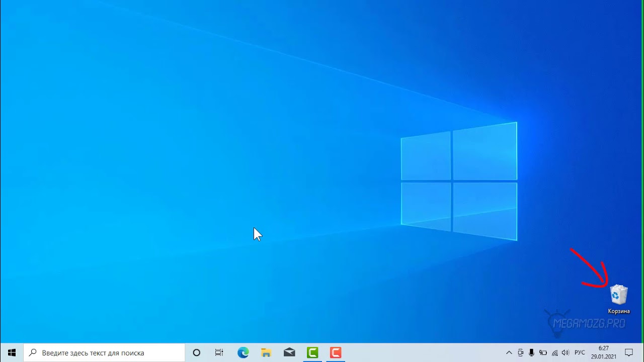644x362 pixels.
Task: Click the microphone tray icon
Action: tap(532, 352)
